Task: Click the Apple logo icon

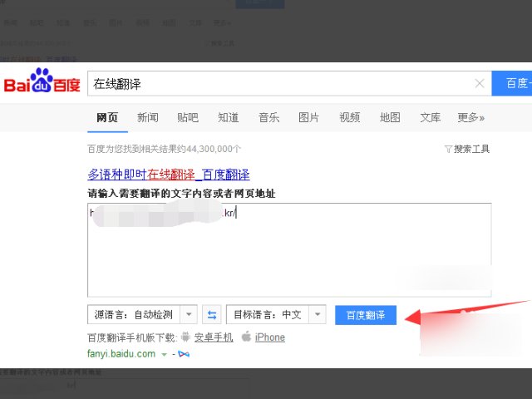Action: [246, 337]
